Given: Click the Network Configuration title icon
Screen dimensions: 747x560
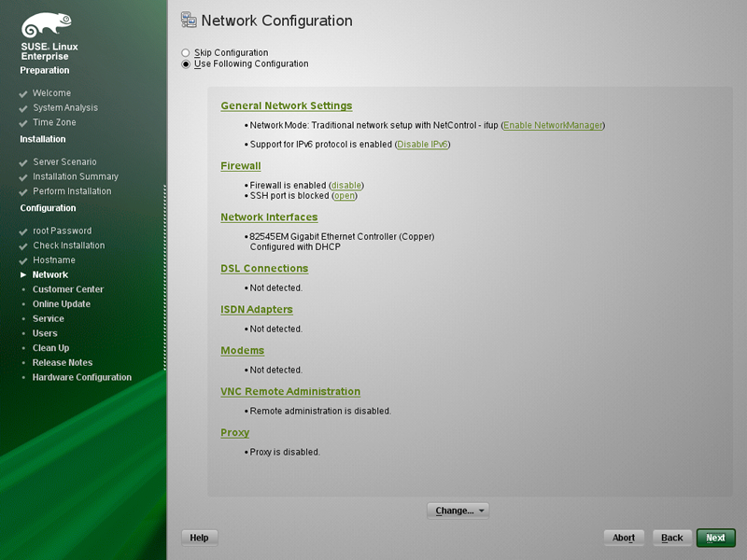Looking at the screenshot, I should click(189, 20).
